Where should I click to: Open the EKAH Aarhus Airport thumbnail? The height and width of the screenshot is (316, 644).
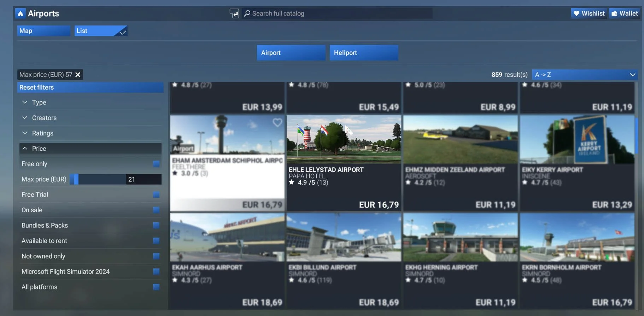coord(227,237)
